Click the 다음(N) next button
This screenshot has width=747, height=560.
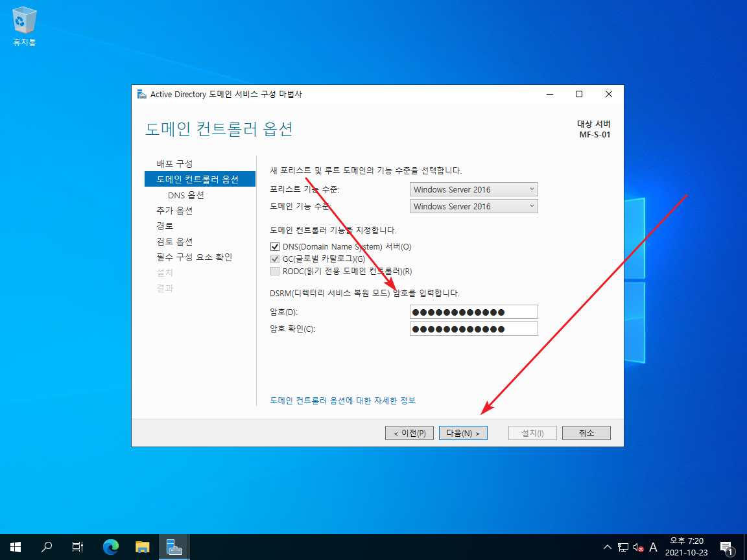point(463,433)
